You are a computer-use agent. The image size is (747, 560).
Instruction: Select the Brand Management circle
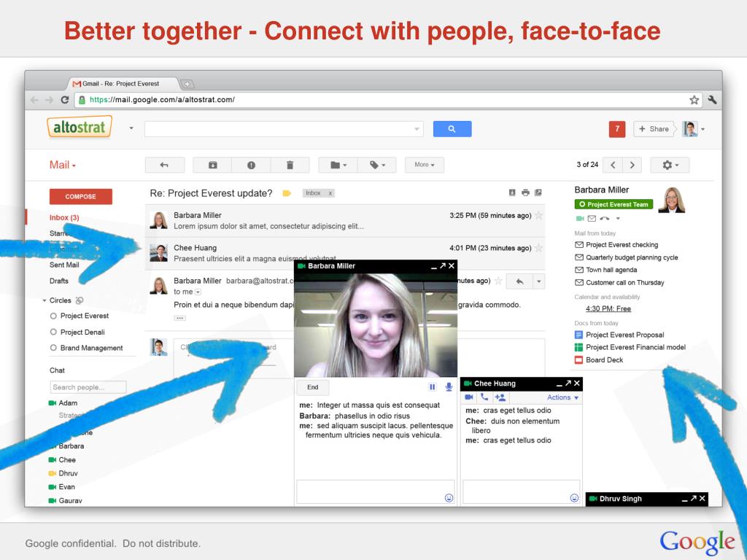pyautogui.click(x=86, y=348)
